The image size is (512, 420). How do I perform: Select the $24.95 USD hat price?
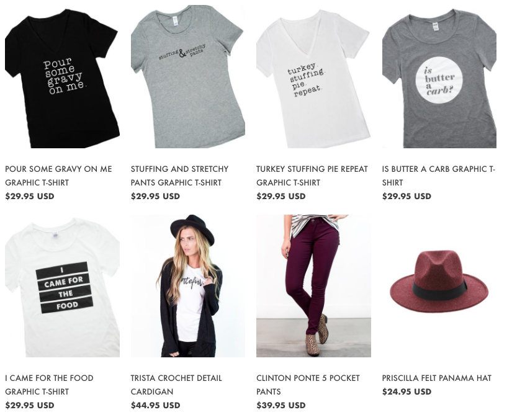pos(406,391)
